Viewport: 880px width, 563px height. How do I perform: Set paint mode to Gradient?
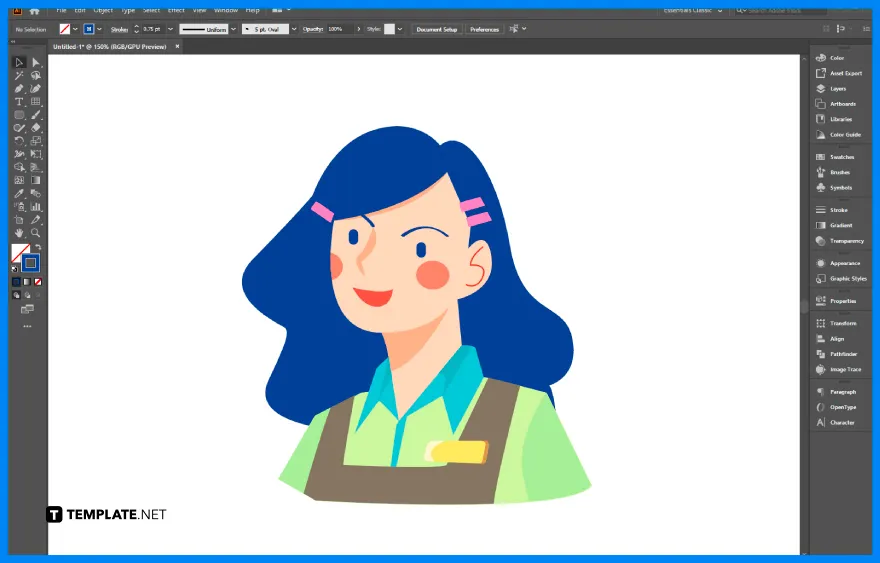coord(27,282)
